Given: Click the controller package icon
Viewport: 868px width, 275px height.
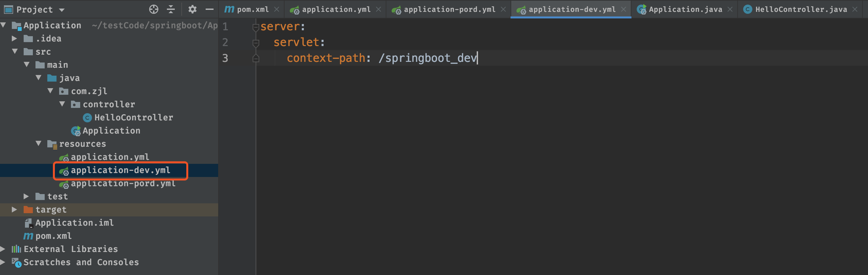Looking at the screenshot, I should pos(76,104).
